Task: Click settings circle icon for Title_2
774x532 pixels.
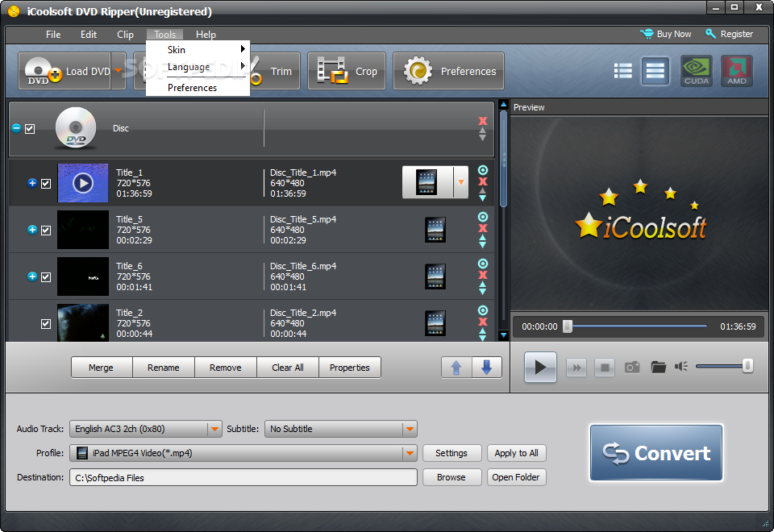Action: [x=483, y=310]
